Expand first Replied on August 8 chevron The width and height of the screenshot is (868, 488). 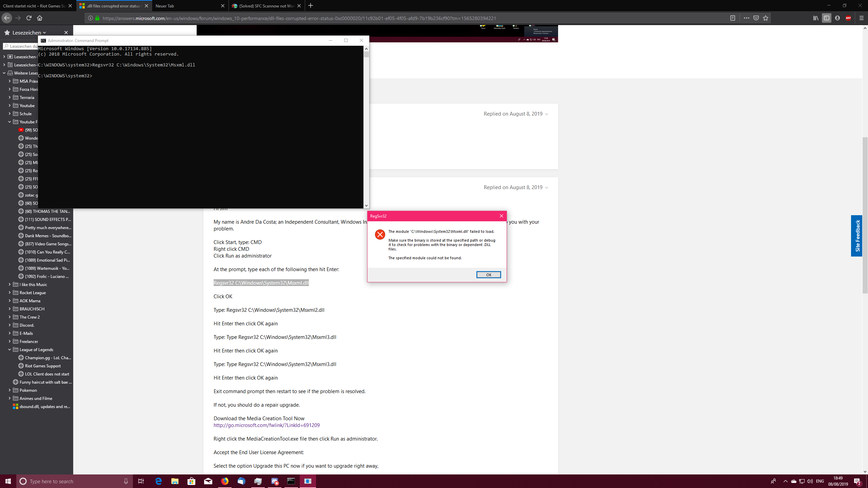(547, 114)
